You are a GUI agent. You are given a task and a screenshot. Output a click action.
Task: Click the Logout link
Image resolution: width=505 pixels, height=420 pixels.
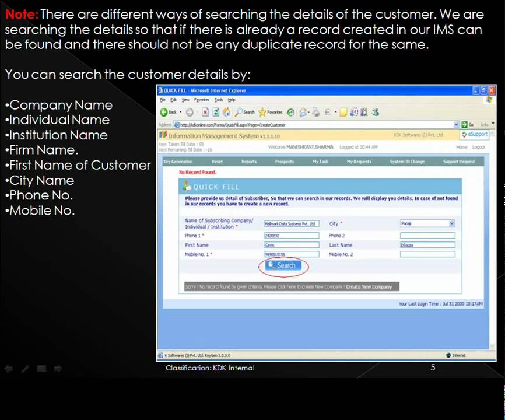(x=479, y=147)
